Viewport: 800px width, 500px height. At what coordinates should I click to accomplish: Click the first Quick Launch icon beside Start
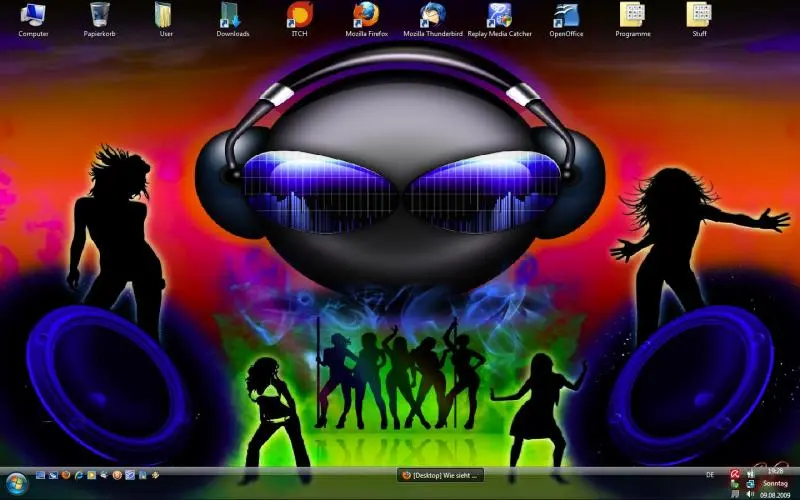41,475
